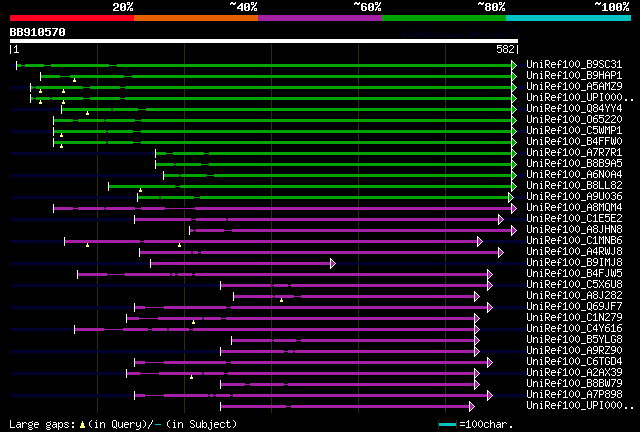Select the UniRef100_A6N0A4 label

[574, 175]
